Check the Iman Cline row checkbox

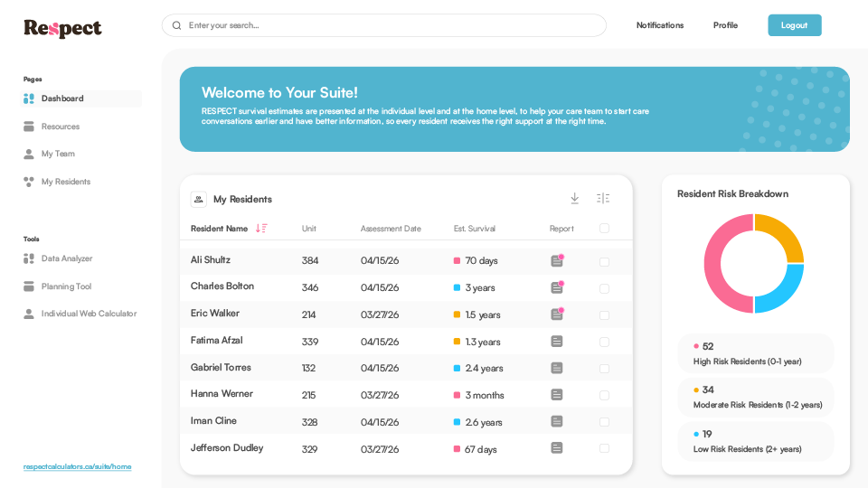click(605, 422)
